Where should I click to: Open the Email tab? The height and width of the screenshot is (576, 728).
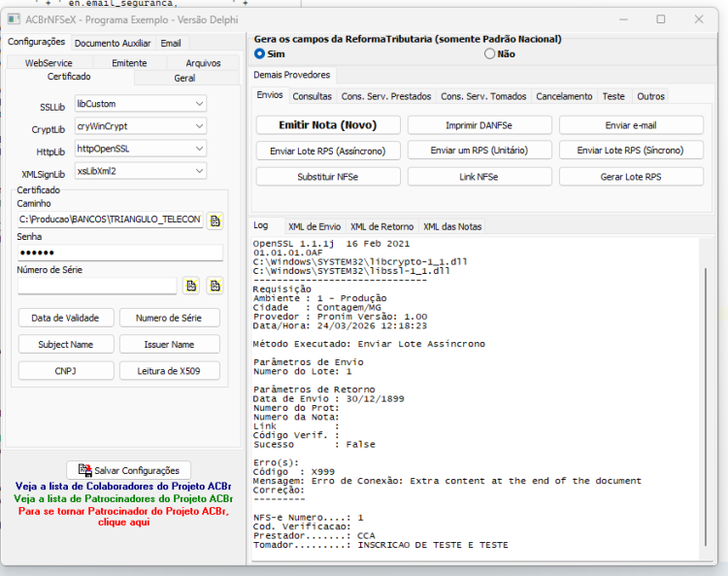[171, 43]
